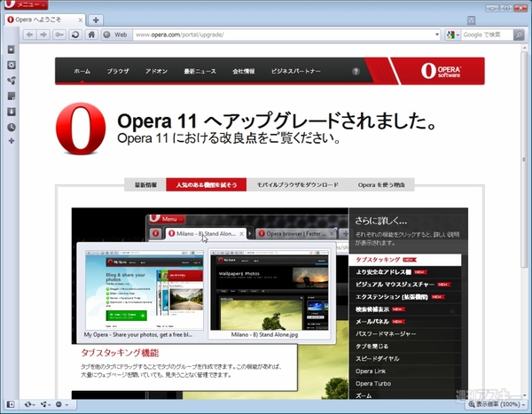Viewport: 532px width, 414px height.
Task: Click the question mark help icon
Action: point(356,71)
